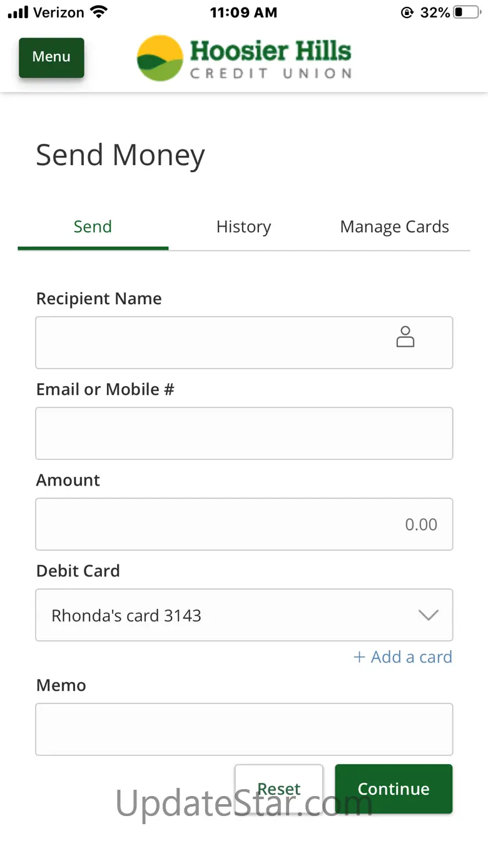This screenshot has height=868, width=488.
Task: Tap the cellular signal bars icon
Action: [19, 12]
